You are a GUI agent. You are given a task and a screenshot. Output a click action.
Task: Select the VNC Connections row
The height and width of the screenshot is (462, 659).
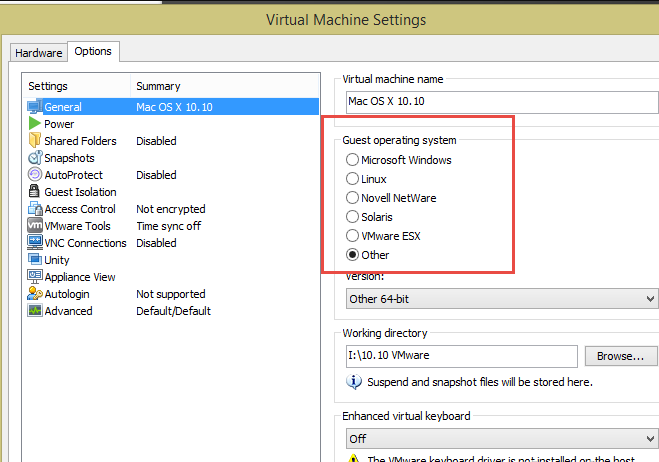[x=171, y=243]
